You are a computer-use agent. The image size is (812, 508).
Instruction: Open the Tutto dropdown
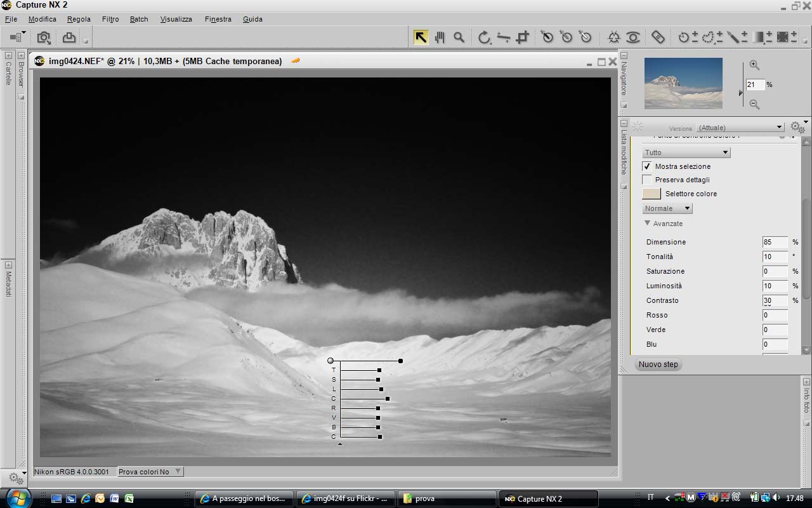[x=686, y=152]
